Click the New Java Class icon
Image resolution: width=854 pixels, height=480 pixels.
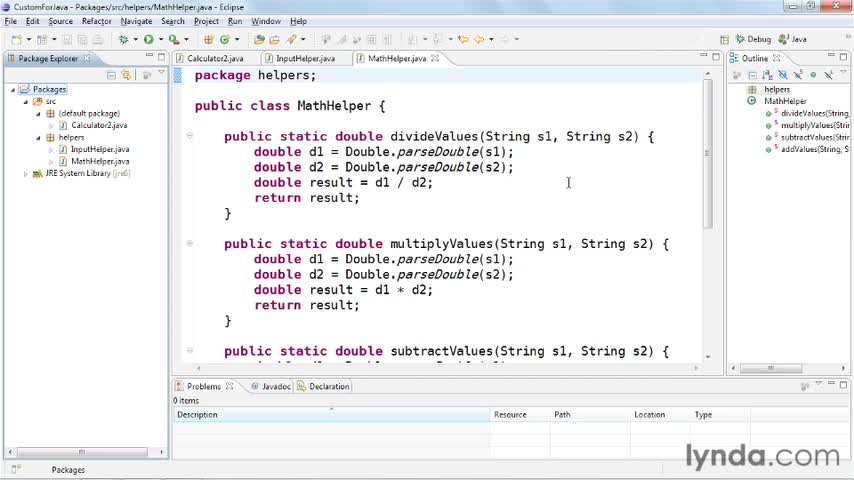coord(225,39)
